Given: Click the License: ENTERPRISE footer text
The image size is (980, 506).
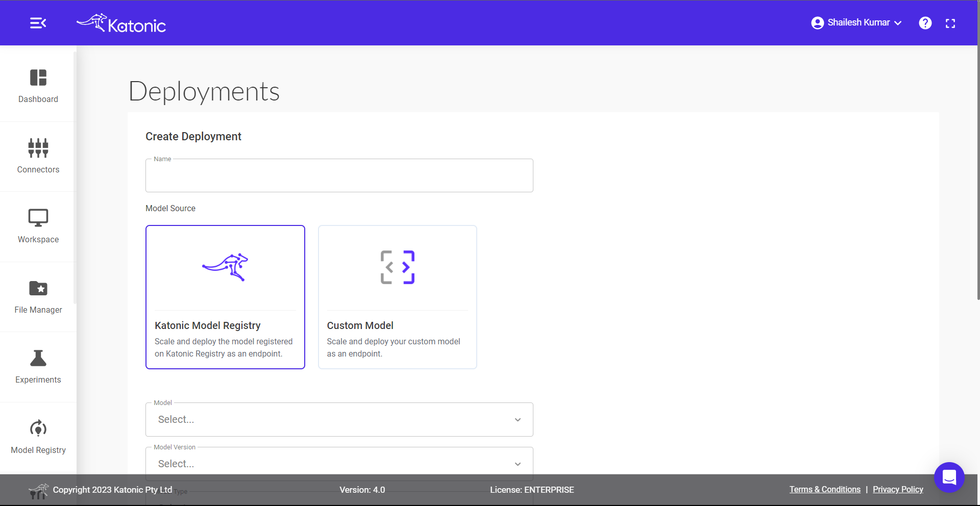Looking at the screenshot, I should [x=532, y=490].
